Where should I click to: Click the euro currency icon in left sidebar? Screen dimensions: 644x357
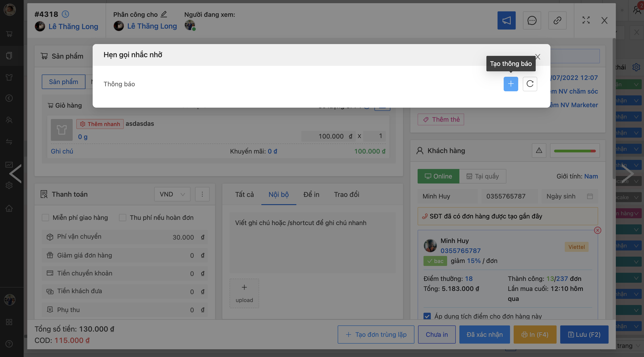pos(9,98)
